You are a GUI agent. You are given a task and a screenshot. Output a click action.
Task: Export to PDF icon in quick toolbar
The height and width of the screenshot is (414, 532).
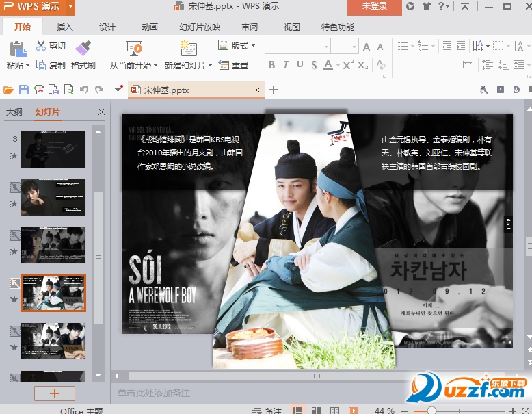click(39, 90)
